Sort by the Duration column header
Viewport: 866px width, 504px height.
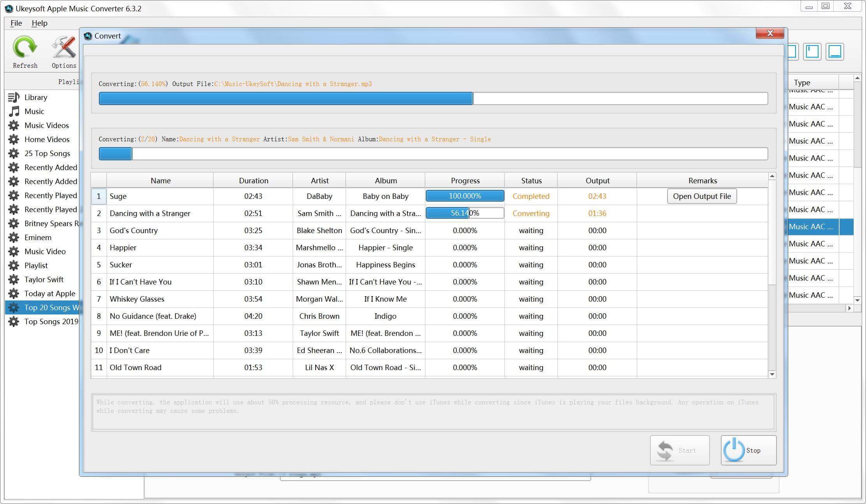point(253,181)
